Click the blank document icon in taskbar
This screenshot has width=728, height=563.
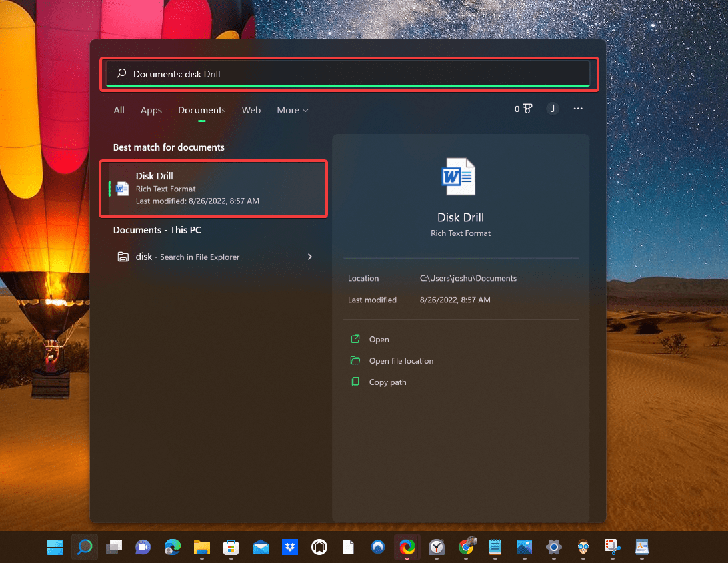point(348,547)
